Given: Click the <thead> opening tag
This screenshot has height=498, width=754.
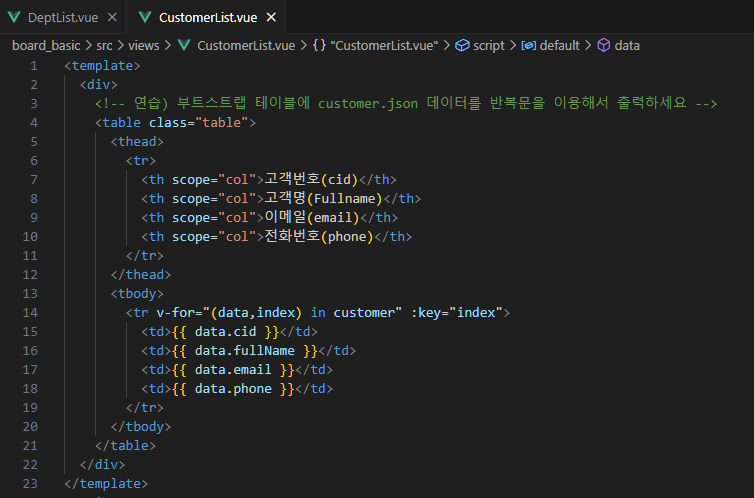Looking at the screenshot, I should (137, 142).
